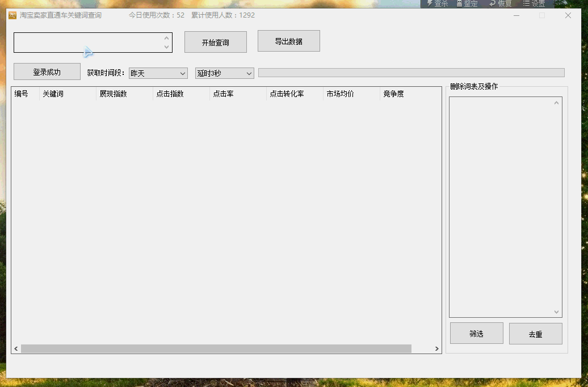Click inside the keyword input text box
The image size is (588, 387).
[x=85, y=43]
